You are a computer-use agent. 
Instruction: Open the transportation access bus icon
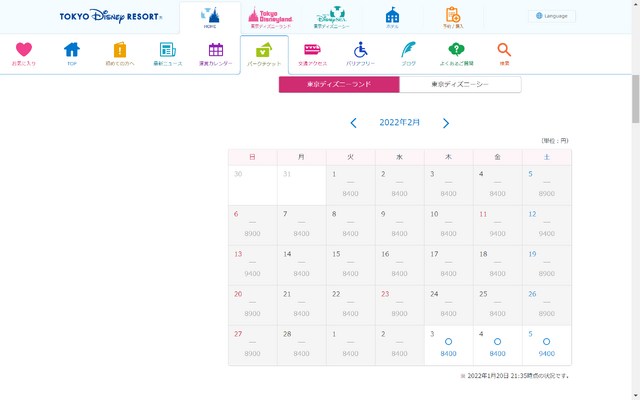(x=313, y=54)
